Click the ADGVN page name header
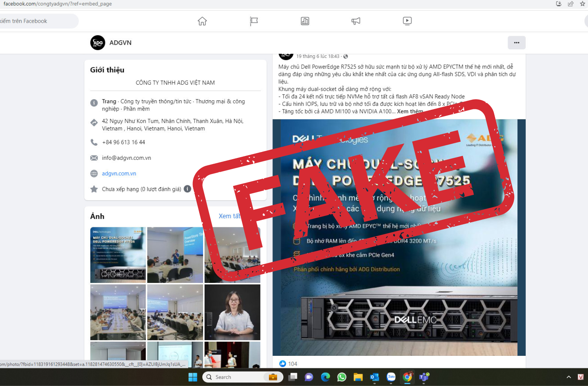Image resolution: width=588 pixels, height=386 pixels. [x=120, y=43]
